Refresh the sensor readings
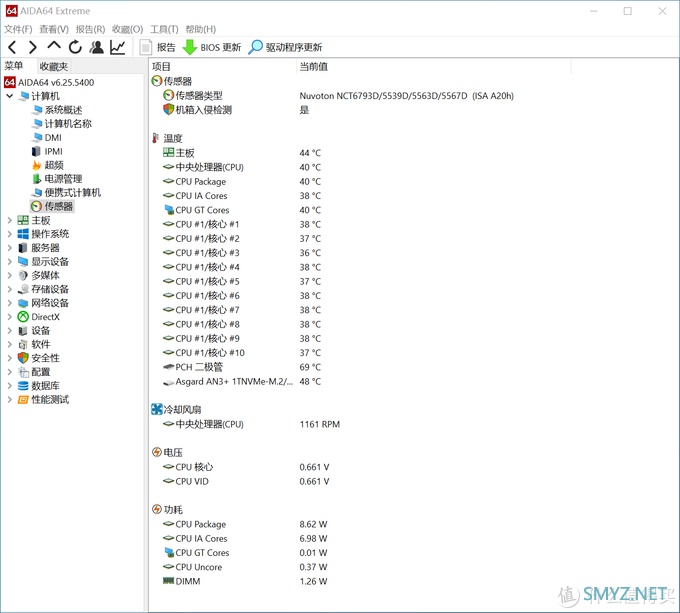Image resolution: width=680 pixels, height=613 pixels. pos(75,47)
